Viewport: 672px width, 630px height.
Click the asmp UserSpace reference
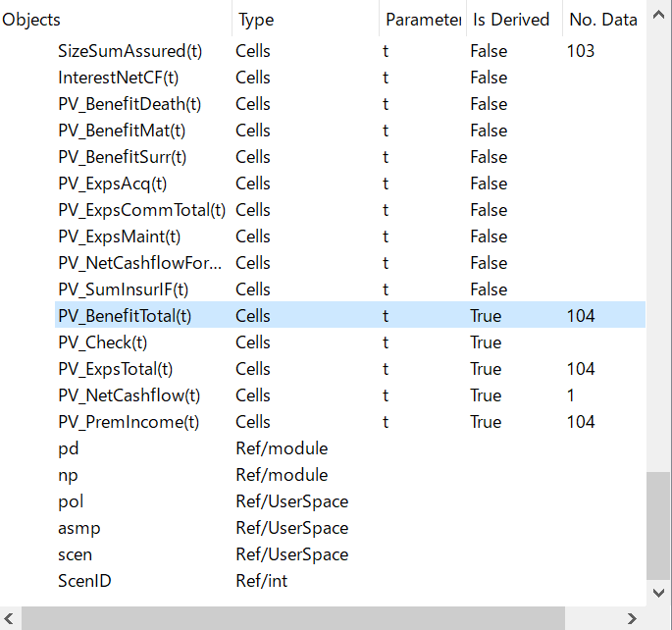point(78,528)
